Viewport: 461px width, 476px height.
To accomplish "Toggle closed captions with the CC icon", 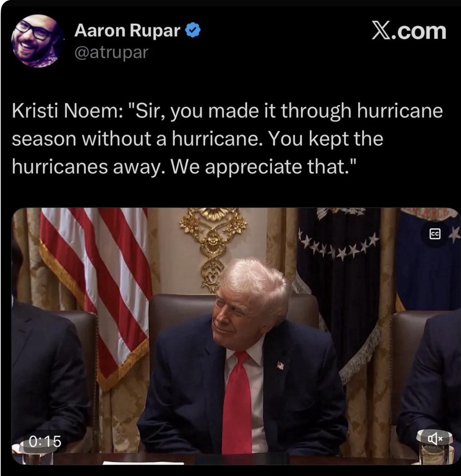I will click(x=435, y=234).
